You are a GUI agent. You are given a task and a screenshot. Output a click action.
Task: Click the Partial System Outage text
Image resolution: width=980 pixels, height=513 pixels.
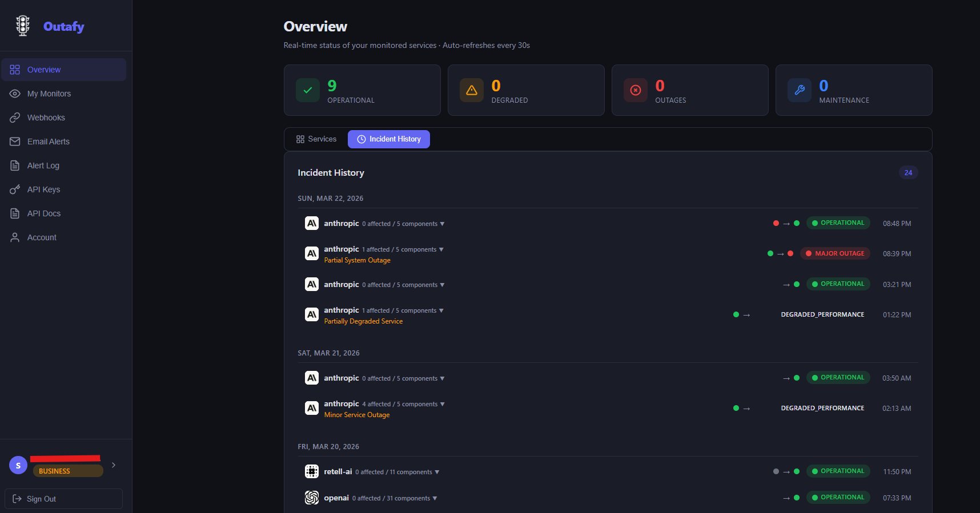(x=358, y=260)
